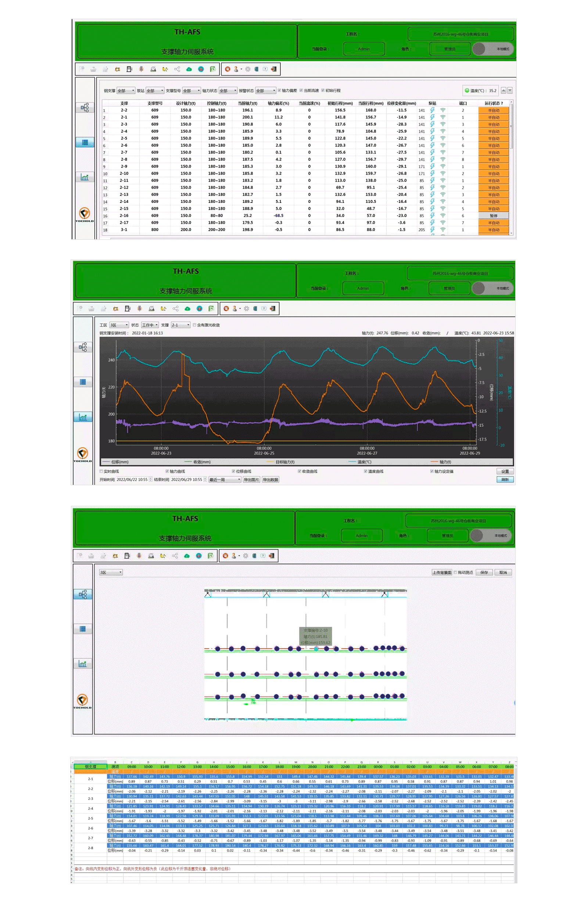The height and width of the screenshot is (912, 588).
Task: Enable the 实时曲线 checkbox
Action: 101,471
